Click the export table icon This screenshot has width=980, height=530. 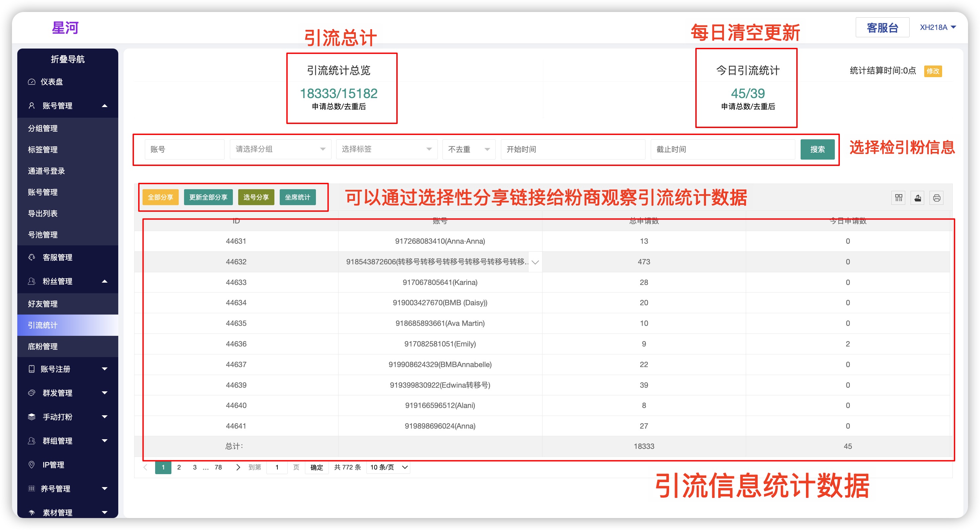point(917,198)
